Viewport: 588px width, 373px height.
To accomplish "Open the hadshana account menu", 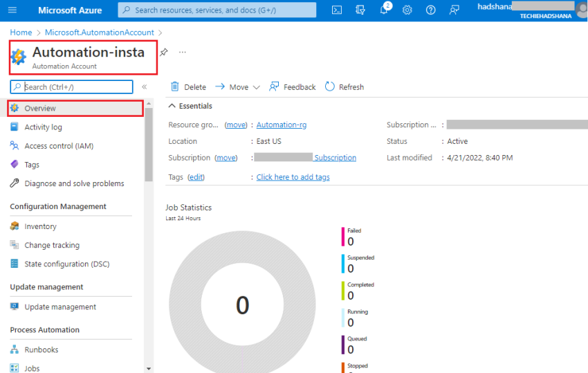I will [533, 10].
